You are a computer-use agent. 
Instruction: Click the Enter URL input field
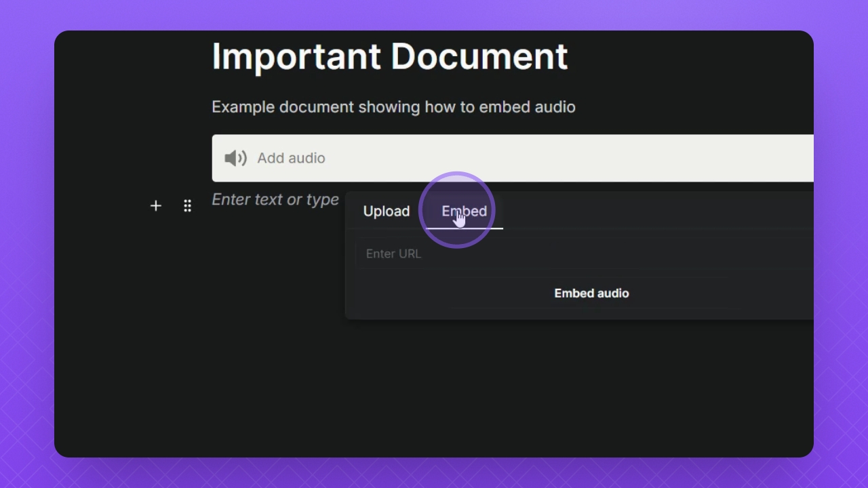coord(585,253)
